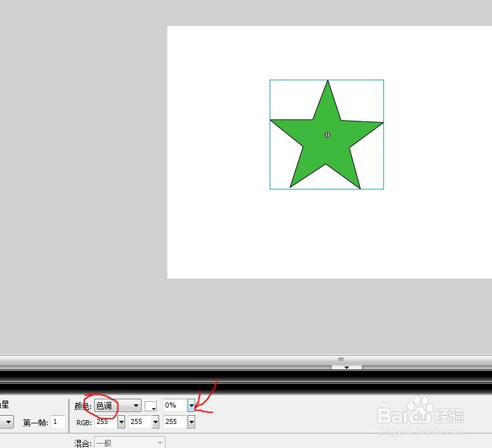Open the green value slider arrow
Viewport: 492px width, 448px height.
click(155, 421)
